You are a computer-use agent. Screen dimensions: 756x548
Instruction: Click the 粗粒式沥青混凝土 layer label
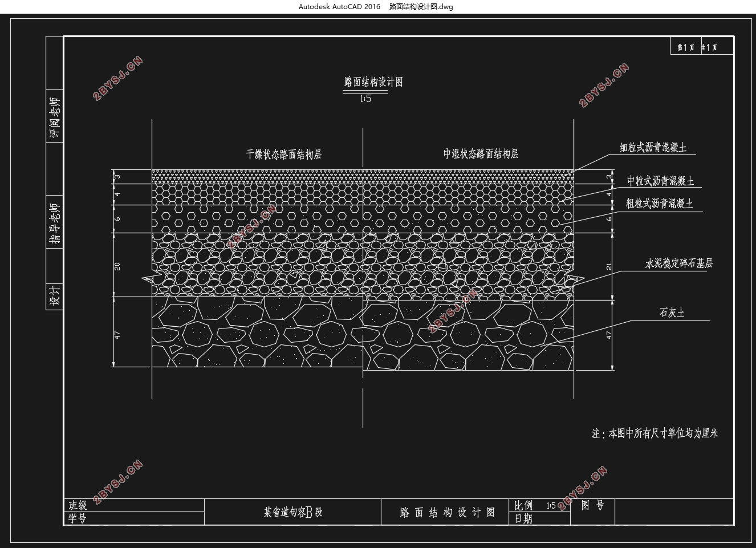[659, 204]
